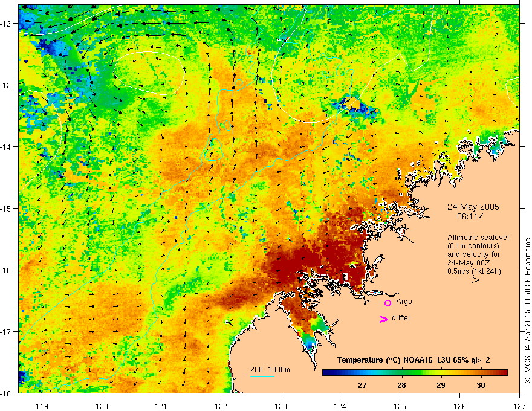
Task: Click the '125' longitude axis label
Action: click(400, 406)
